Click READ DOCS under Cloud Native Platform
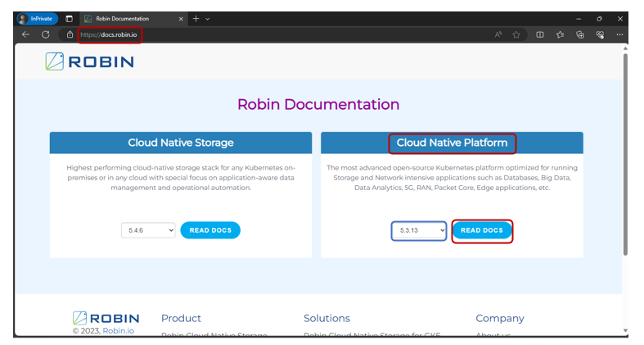The height and width of the screenshot is (345, 644). [482, 230]
